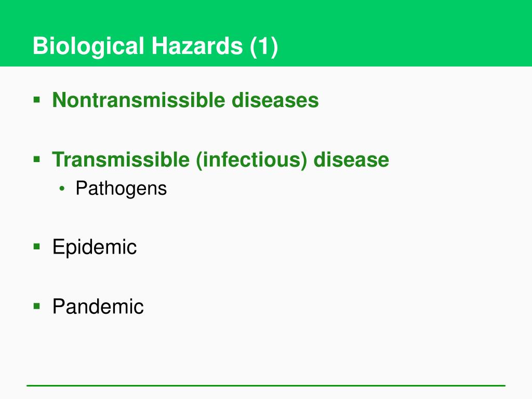Click the word diseases after Nontransmissible
The height and width of the screenshot is (399, 532).
(275, 100)
